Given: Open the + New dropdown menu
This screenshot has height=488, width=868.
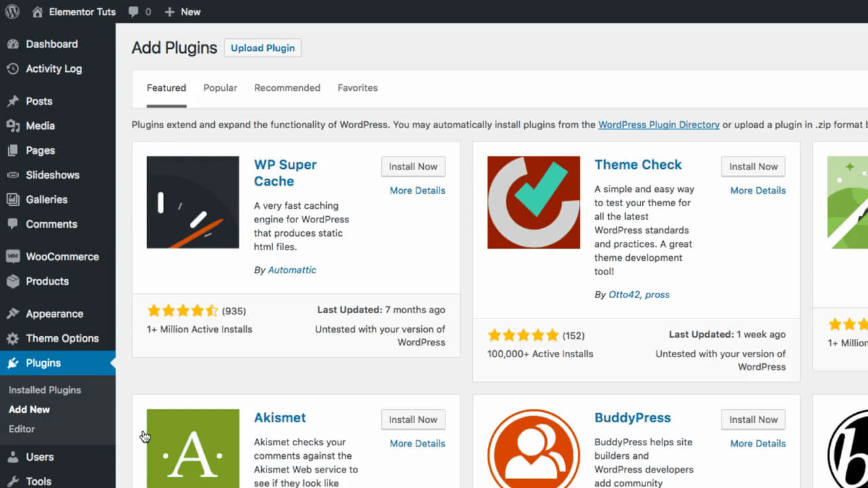Looking at the screenshot, I should pos(182,12).
